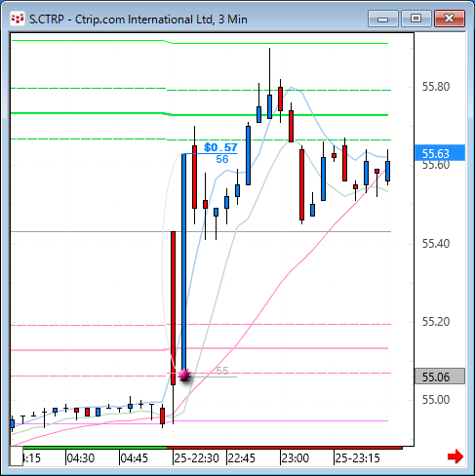Click the blue 56 exit price label
Image resolution: width=475 pixels, height=476 pixels.
[x=222, y=159]
